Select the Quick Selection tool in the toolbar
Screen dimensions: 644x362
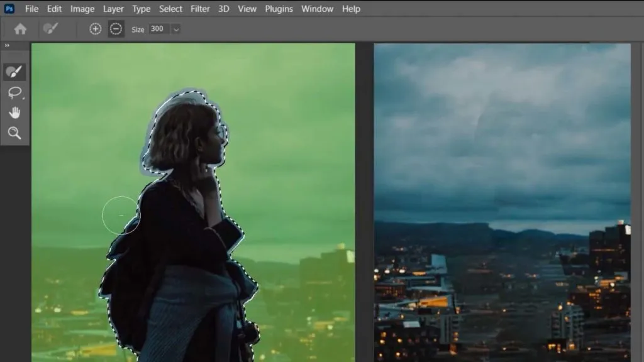point(14,71)
